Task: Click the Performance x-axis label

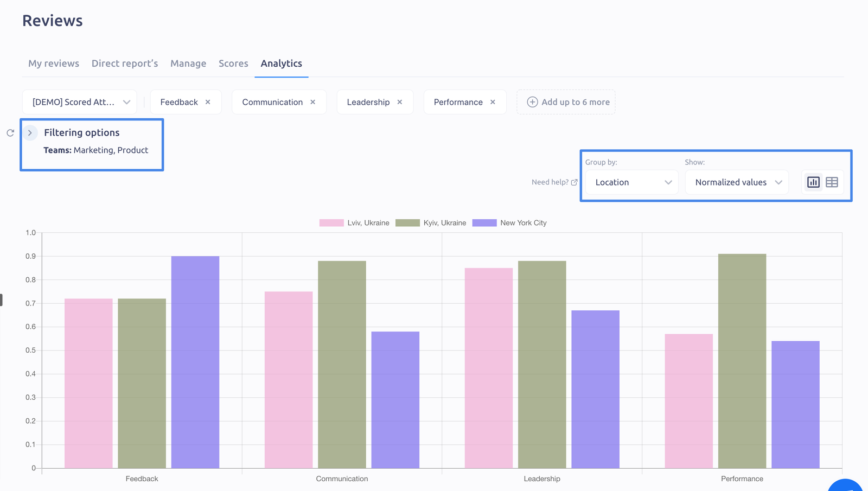Action: tap(742, 479)
